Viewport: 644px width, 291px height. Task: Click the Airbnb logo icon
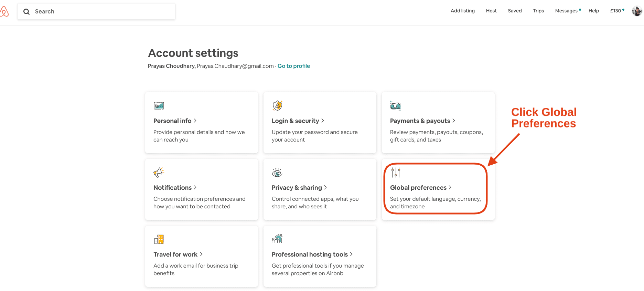4,11
